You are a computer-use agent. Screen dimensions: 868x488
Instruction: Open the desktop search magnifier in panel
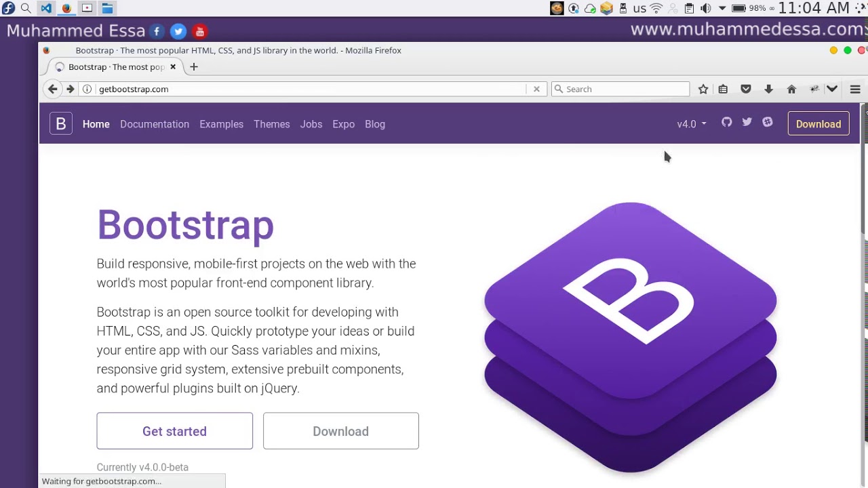[x=26, y=8]
